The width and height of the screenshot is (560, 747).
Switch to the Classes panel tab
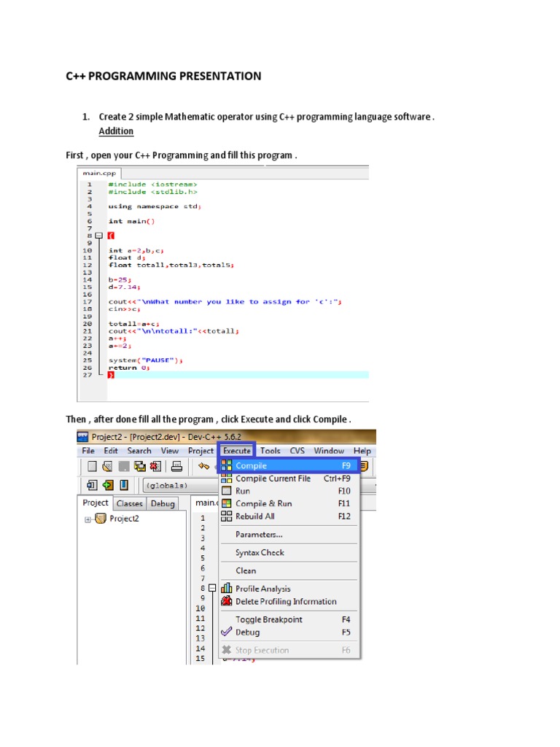click(130, 503)
